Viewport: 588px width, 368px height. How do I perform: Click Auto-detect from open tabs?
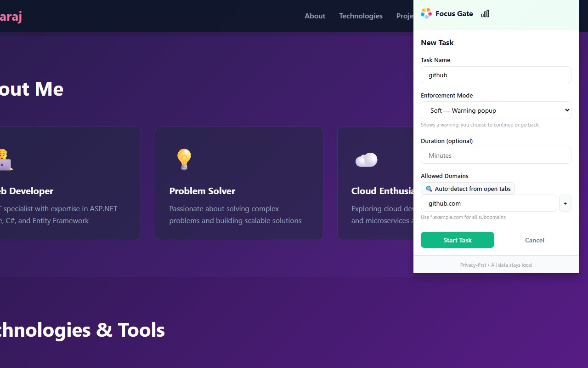point(468,189)
